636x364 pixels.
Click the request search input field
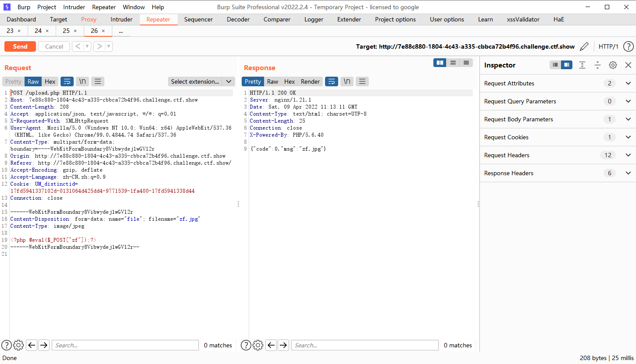click(125, 345)
